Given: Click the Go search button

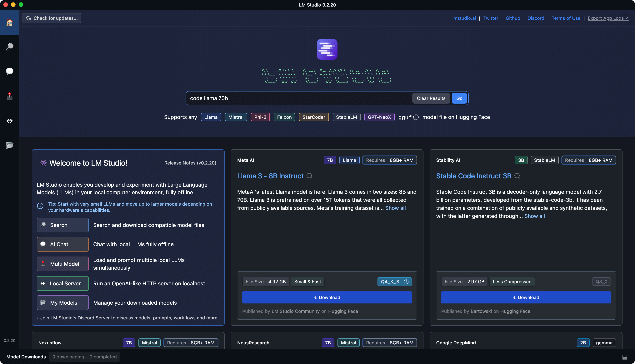Looking at the screenshot, I should pos(459,98).
